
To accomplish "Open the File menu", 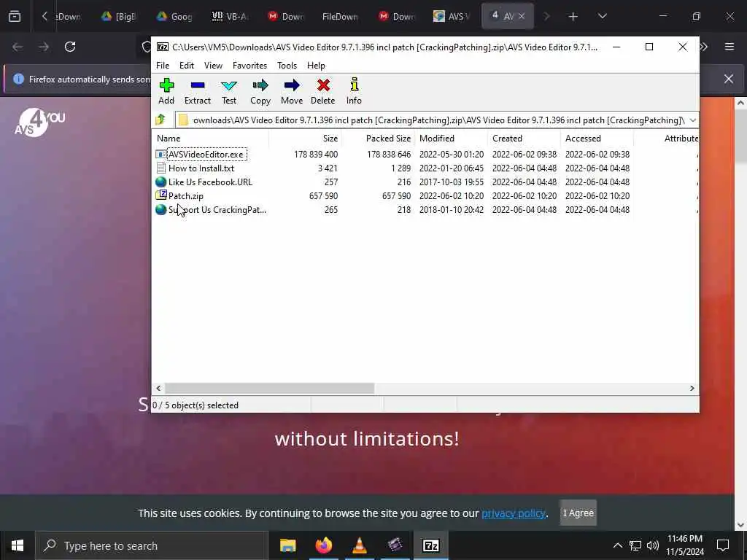I will [x=163, y=65].
